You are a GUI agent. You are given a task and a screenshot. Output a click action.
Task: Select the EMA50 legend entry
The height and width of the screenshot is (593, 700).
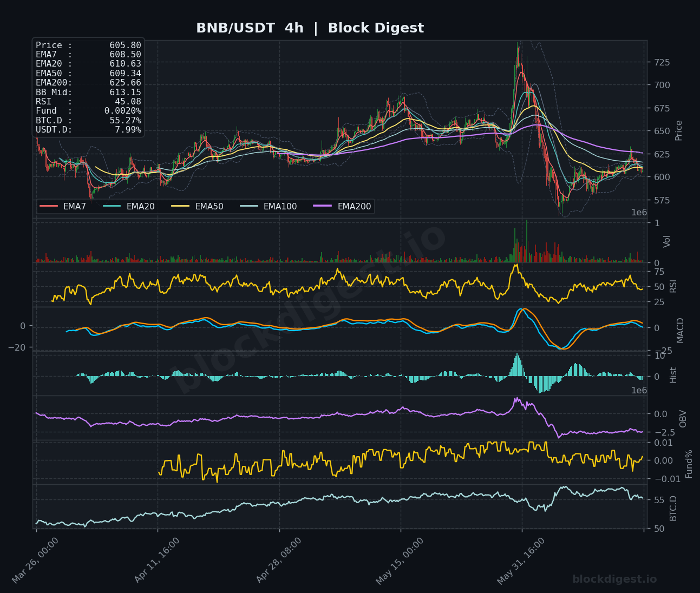point(197,206)
